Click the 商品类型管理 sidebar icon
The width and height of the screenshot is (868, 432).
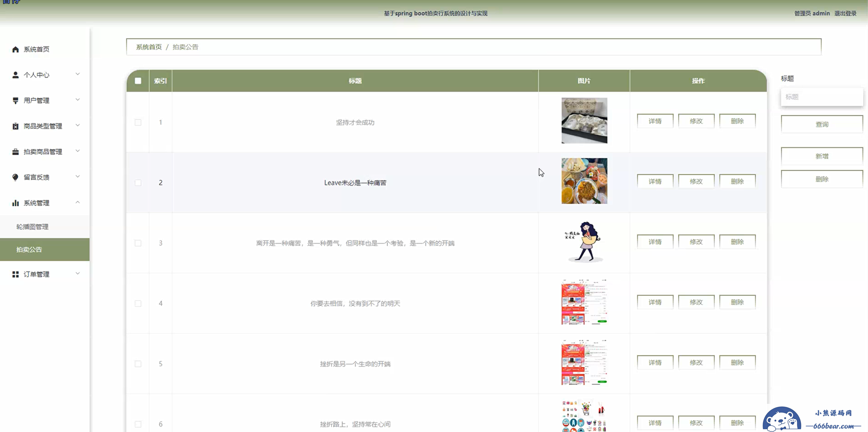click(15, 126)
